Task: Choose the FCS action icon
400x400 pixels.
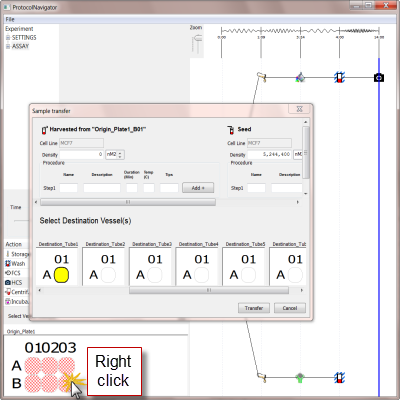Action: pos(8,273)
